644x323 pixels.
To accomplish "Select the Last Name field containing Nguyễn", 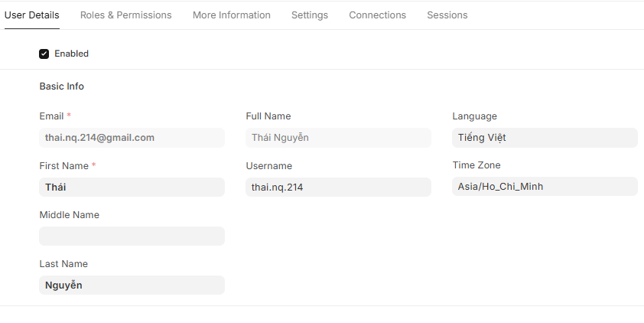I will click(132, 285).
